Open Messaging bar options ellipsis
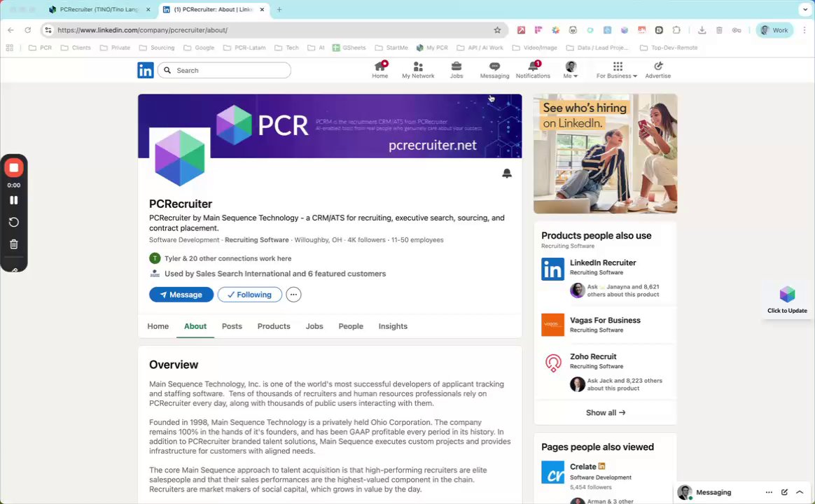815x504 pixels. pos(769,492)
